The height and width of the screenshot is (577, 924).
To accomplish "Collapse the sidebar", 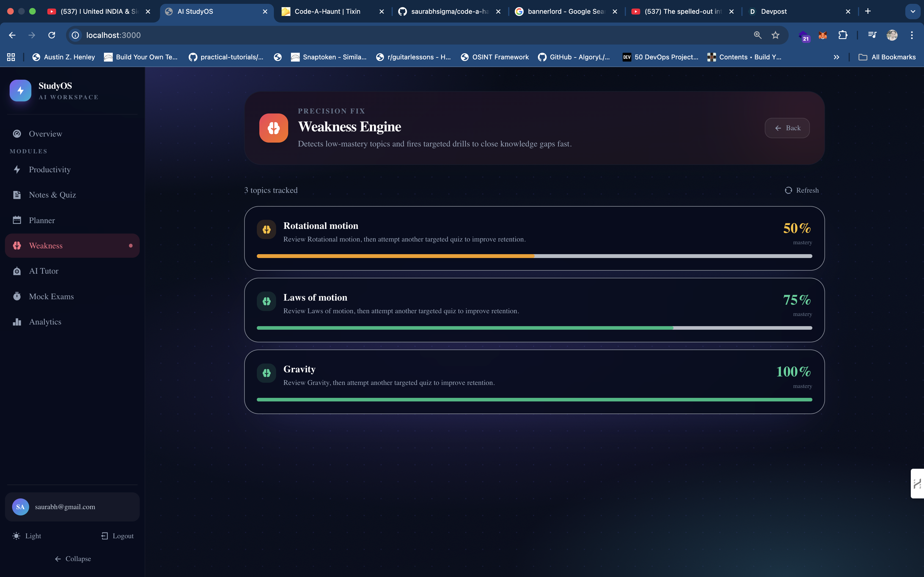I will pos(73,559).
